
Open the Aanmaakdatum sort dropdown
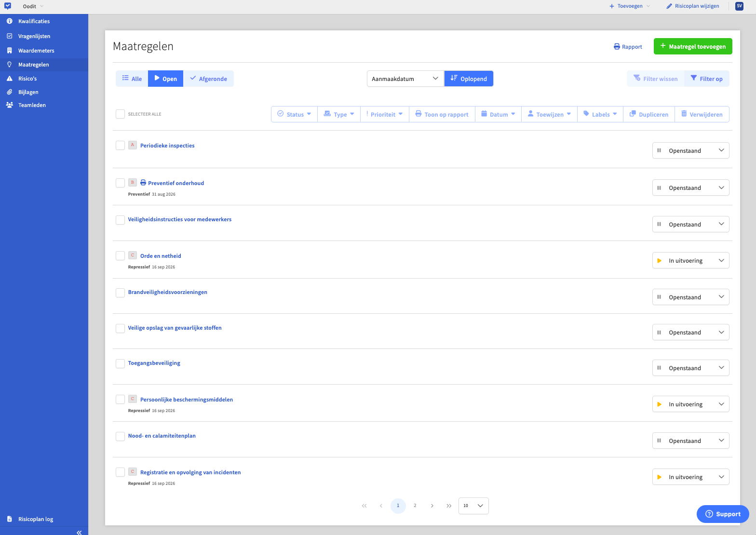point(405,79)
